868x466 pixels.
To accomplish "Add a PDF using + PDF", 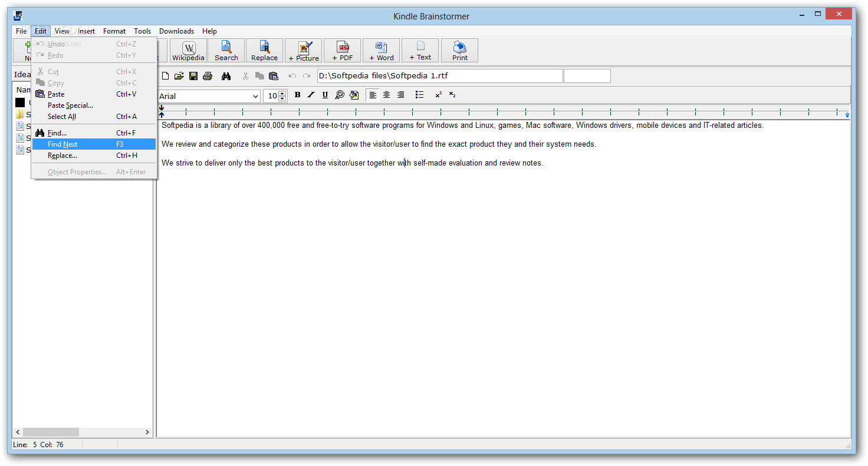I will pos(342,51).
